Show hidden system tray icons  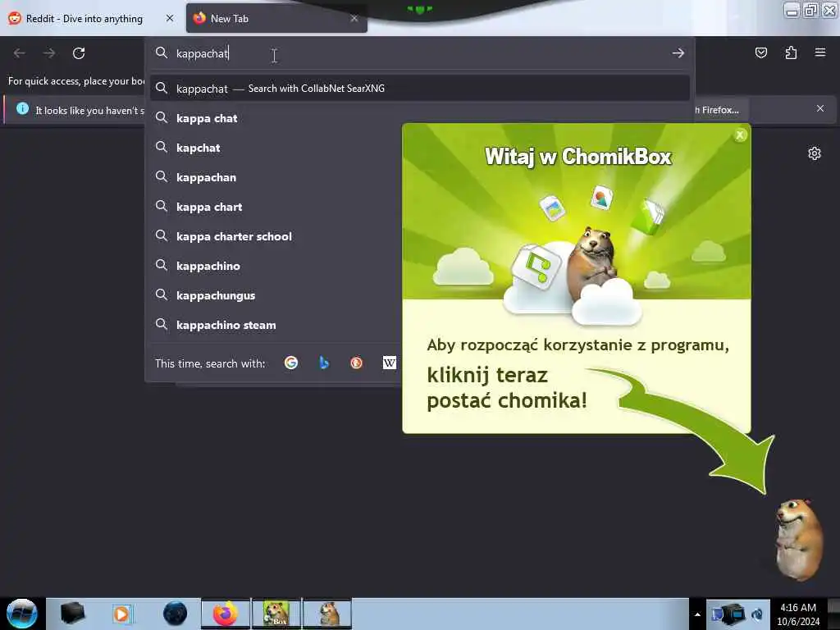tap(697, 614)
